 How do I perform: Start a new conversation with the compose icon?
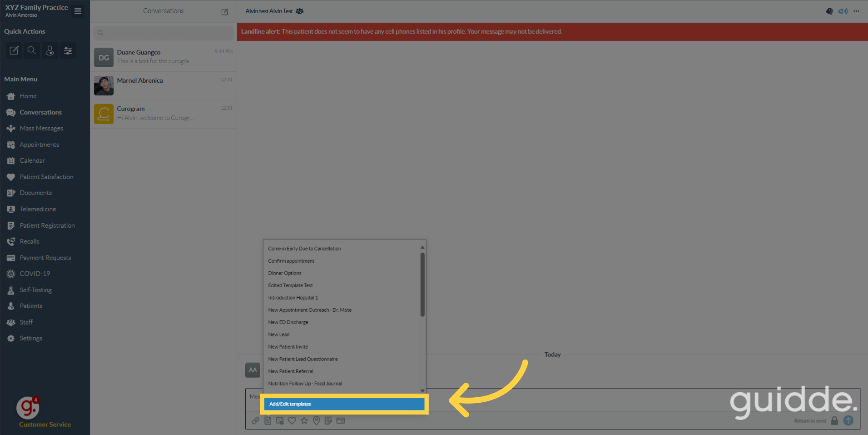point(225,12)
